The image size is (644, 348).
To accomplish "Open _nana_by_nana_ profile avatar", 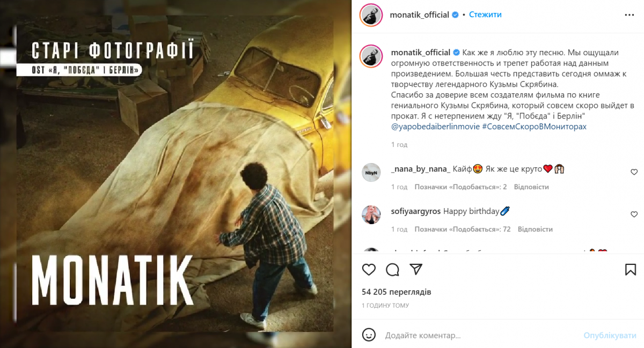I will tap(371, 172).
